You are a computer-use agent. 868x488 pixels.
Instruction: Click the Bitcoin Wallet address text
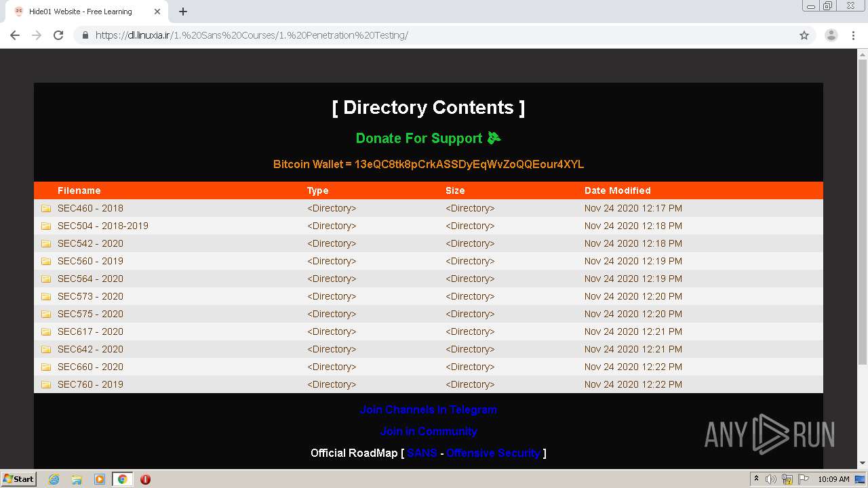[429, 164]
